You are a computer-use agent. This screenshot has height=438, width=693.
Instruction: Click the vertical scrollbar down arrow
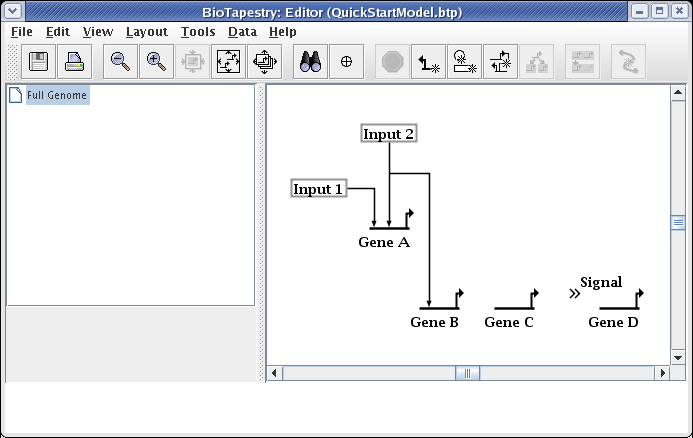coord(677,357)
